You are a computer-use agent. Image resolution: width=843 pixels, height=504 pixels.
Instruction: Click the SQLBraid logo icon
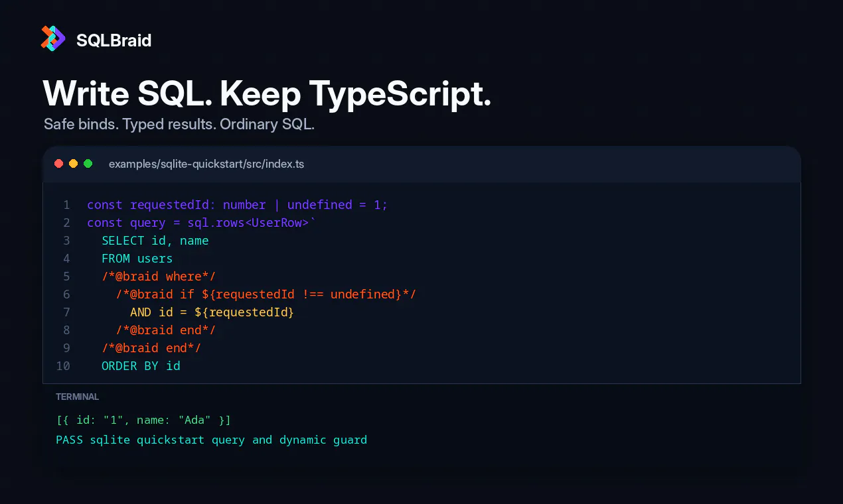[53, 38]
